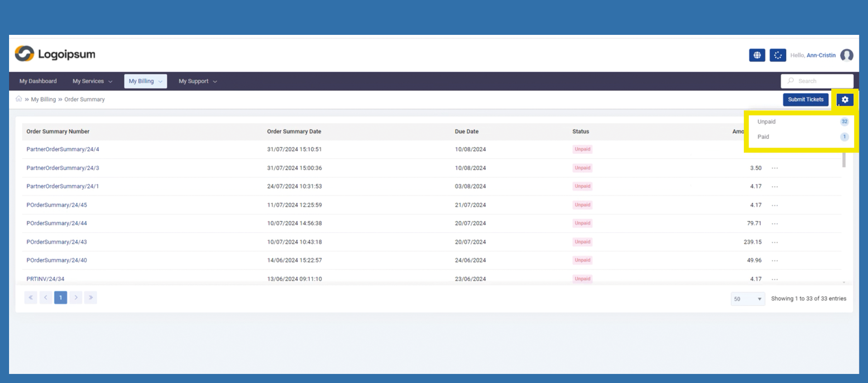Go to home via breadcrumb house icon
Screen dimensions: 868x383
coord(19,99)
